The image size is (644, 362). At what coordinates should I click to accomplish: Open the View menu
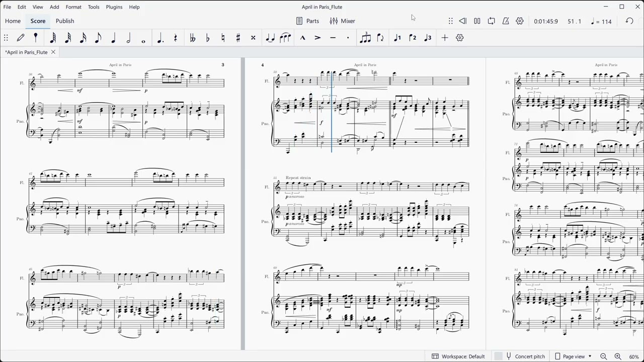coord(38,7)
